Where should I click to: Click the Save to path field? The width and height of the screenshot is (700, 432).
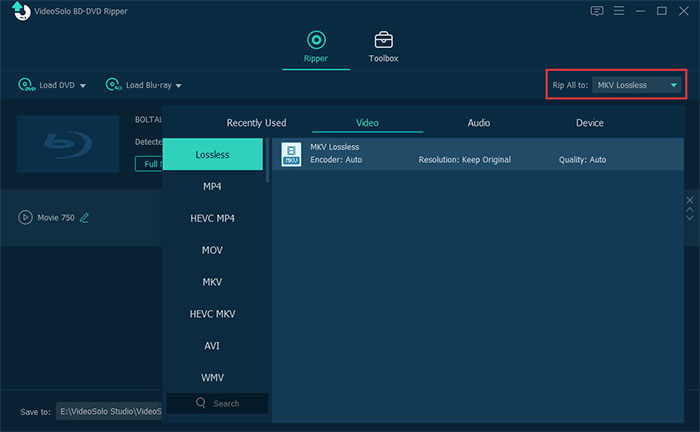click(x=109, y=411)
